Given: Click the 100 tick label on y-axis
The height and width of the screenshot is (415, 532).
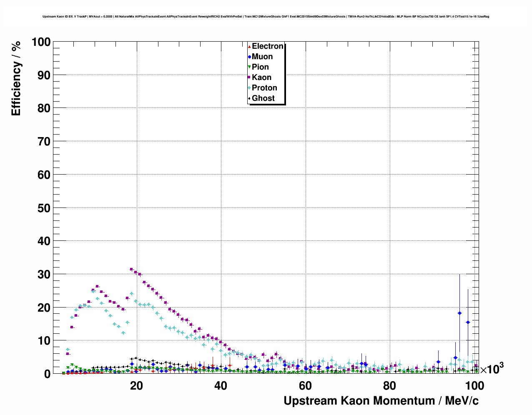Looking at the screenshot, I should pos(40,42).
